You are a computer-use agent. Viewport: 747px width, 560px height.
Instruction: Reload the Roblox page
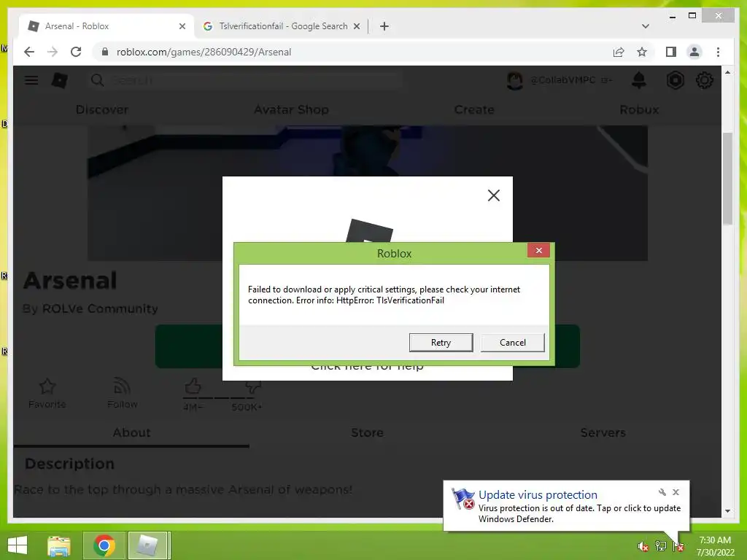[76, 52]
